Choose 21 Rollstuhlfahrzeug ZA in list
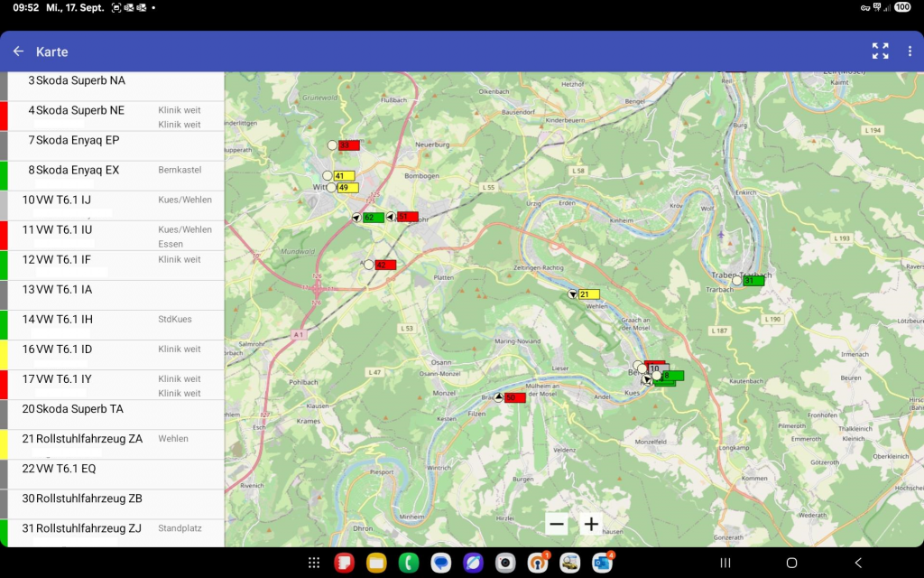The height and width of the screenshot is (578, 924). (88, 439)
